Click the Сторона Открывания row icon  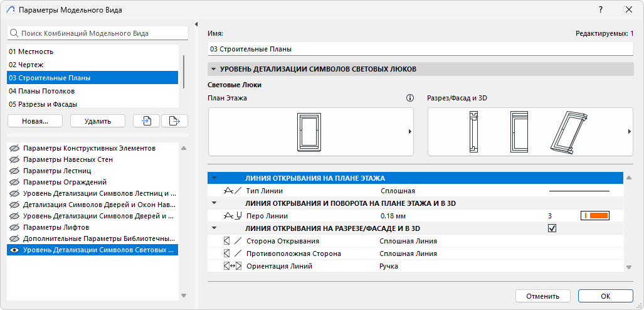(233, 241)
